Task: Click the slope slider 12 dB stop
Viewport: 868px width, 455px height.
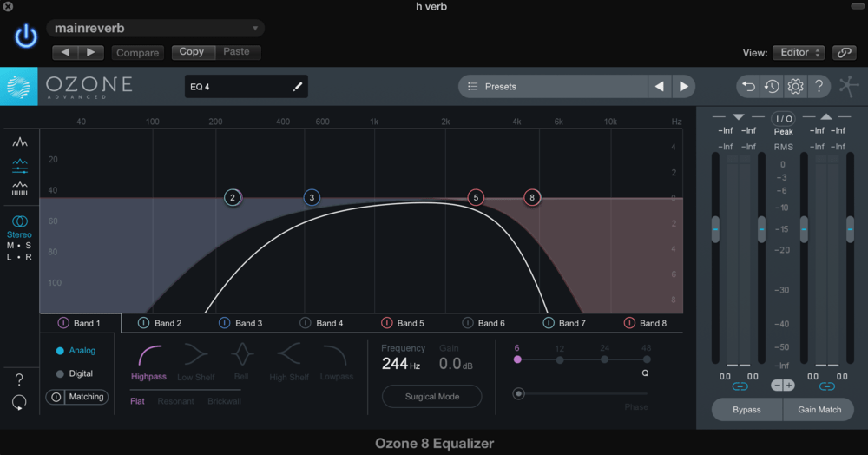Action: [x=560, y=359]
